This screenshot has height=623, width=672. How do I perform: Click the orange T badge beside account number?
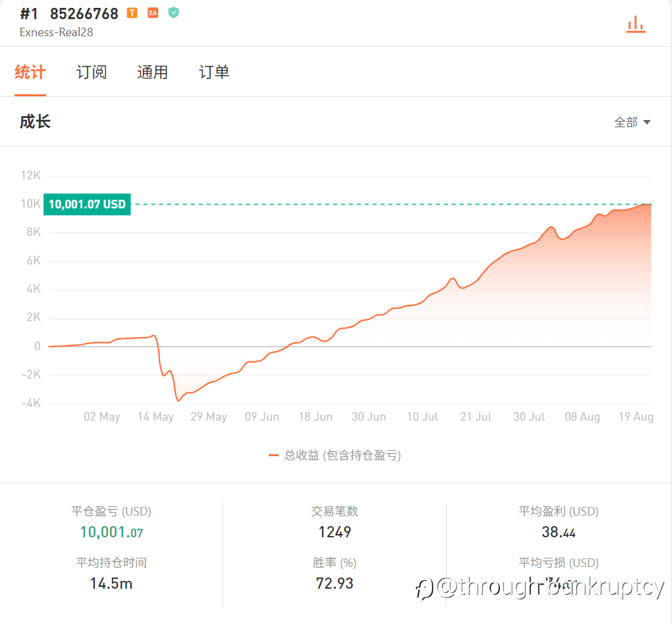pos(132,13)
